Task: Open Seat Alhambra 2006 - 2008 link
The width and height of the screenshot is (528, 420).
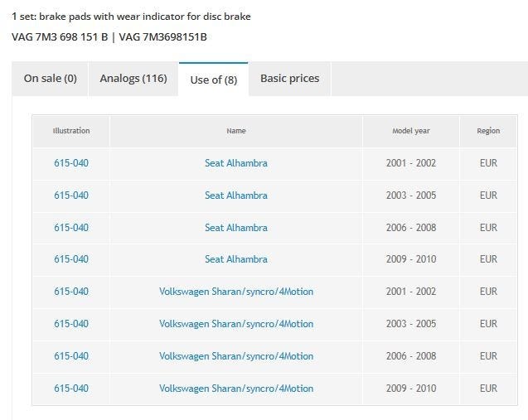Action: click(x=236, y=228)
